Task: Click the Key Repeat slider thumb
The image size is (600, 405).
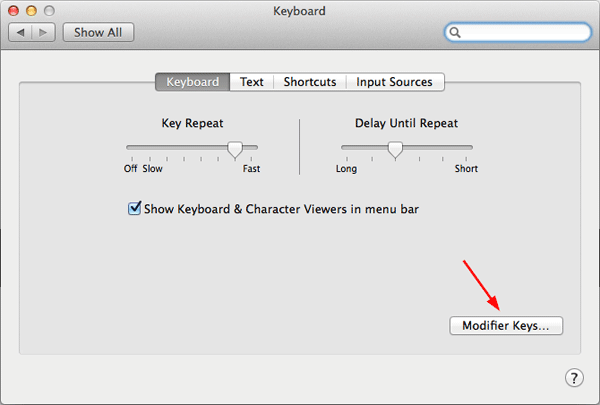Action: coord(235,149)
